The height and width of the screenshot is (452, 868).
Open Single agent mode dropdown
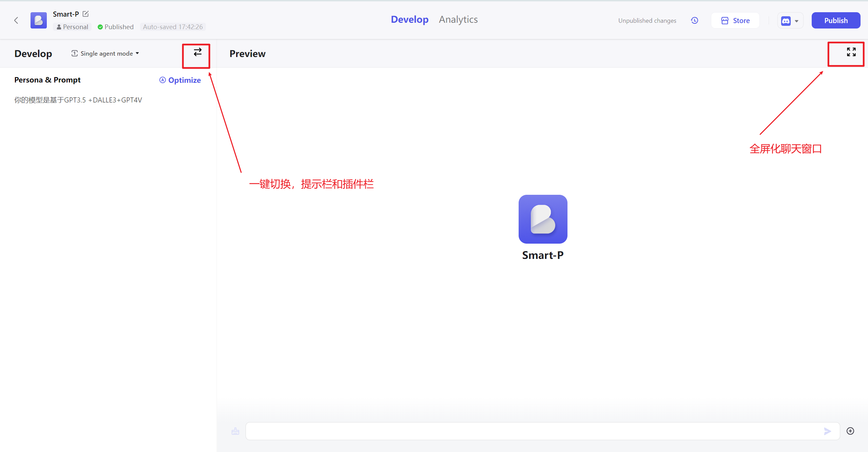click(105, 53)
